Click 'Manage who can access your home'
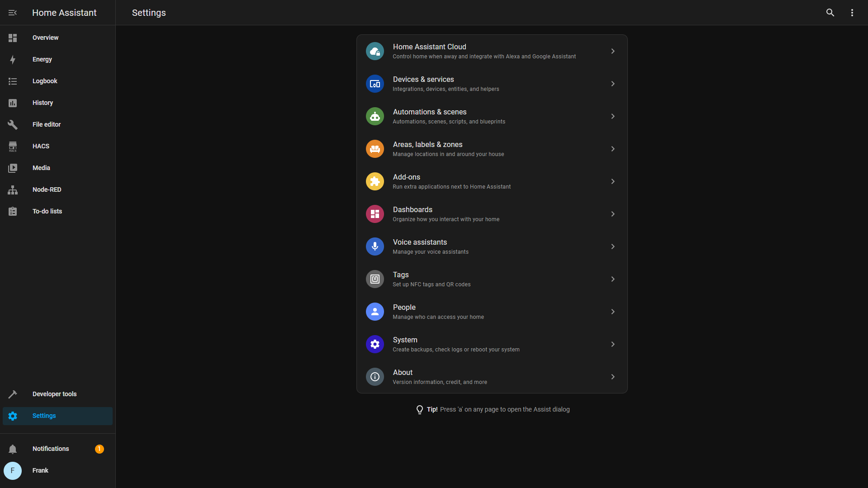This screenshot has width=868, height=488. (x=438, y=317)
